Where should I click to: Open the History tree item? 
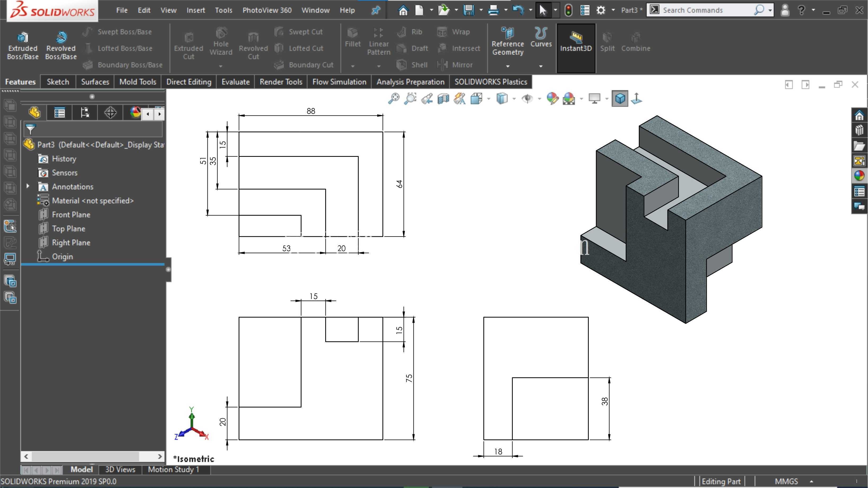click(64, 158)
